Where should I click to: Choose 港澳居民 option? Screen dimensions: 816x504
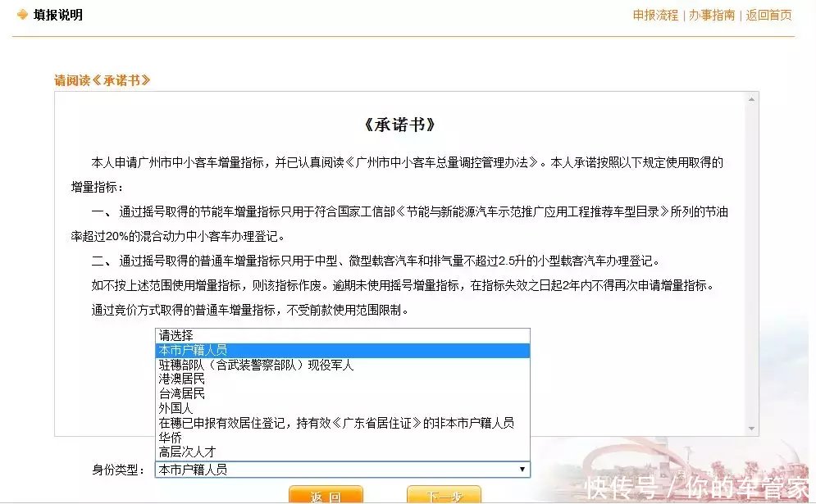pyautogui.click(x=343, y=379)
